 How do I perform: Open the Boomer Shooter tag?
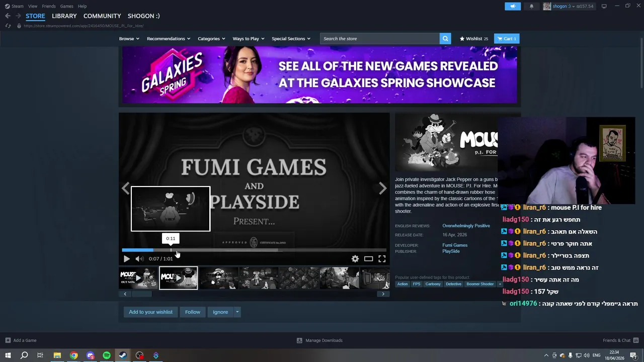pos(480,284)
